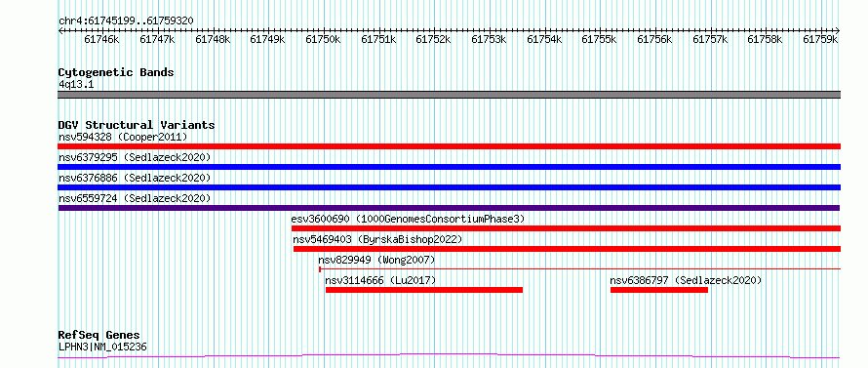Open esv3600690 (1000GenomesConsortiumPhase3) label
This screenshot has height=368, width=868.
click(408, 219)
